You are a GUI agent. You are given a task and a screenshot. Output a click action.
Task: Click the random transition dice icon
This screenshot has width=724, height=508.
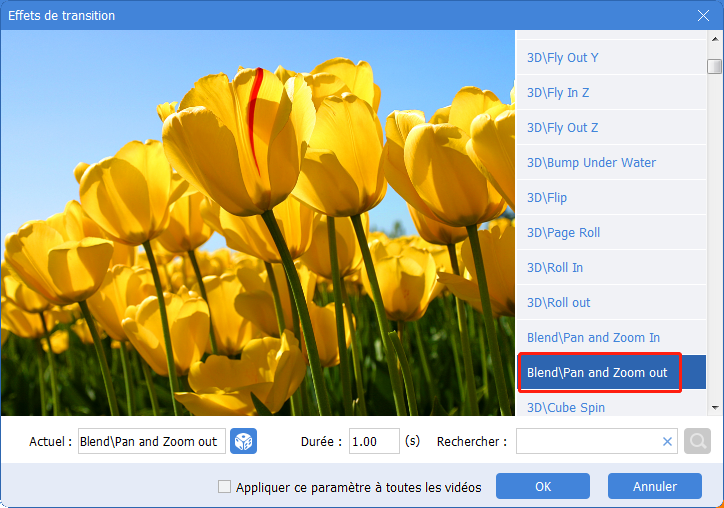point(243,441)
